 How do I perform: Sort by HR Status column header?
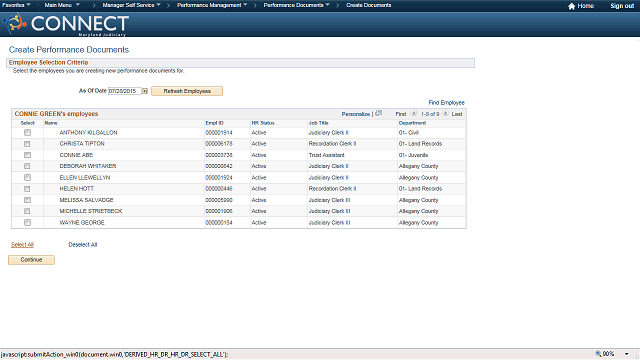coord(263,123)
